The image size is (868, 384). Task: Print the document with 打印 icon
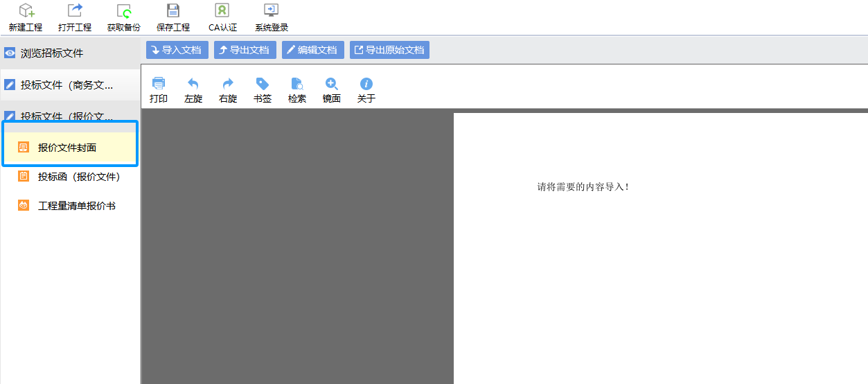[x=159, y=84]
